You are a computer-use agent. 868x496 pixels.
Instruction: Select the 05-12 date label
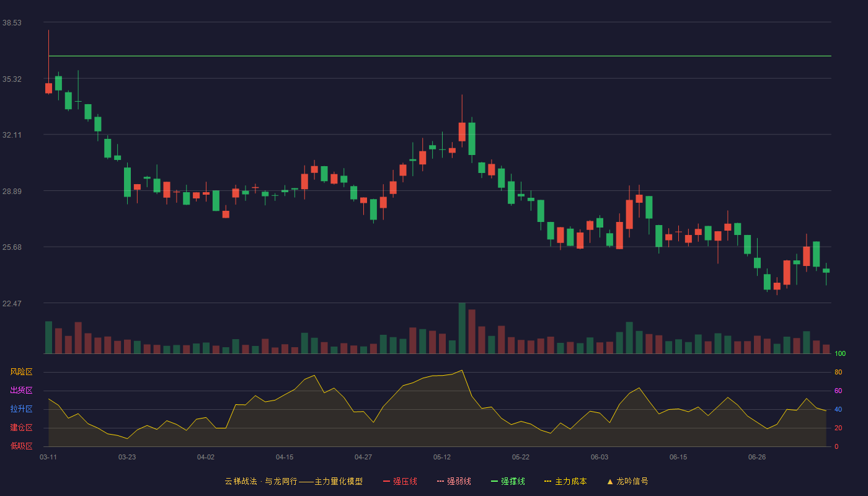pos(442,457)
